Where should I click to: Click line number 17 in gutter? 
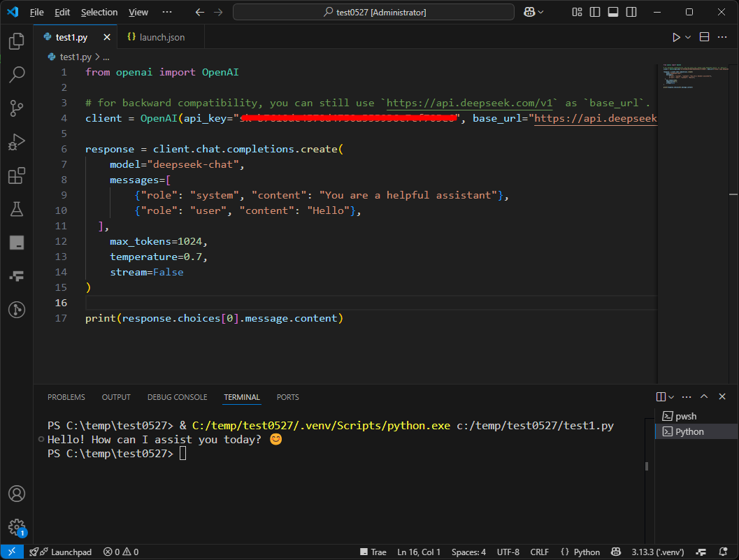coord(61,318)
